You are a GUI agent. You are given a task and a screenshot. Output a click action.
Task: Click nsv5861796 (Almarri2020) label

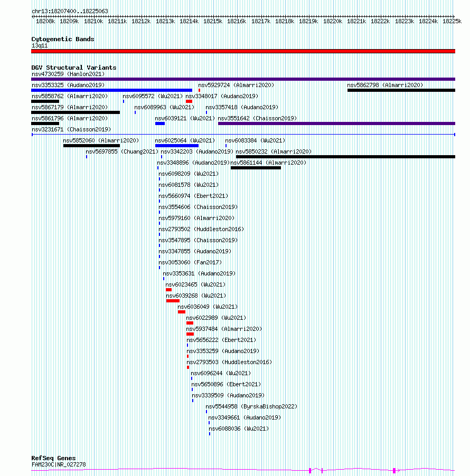tap(70, 118)
